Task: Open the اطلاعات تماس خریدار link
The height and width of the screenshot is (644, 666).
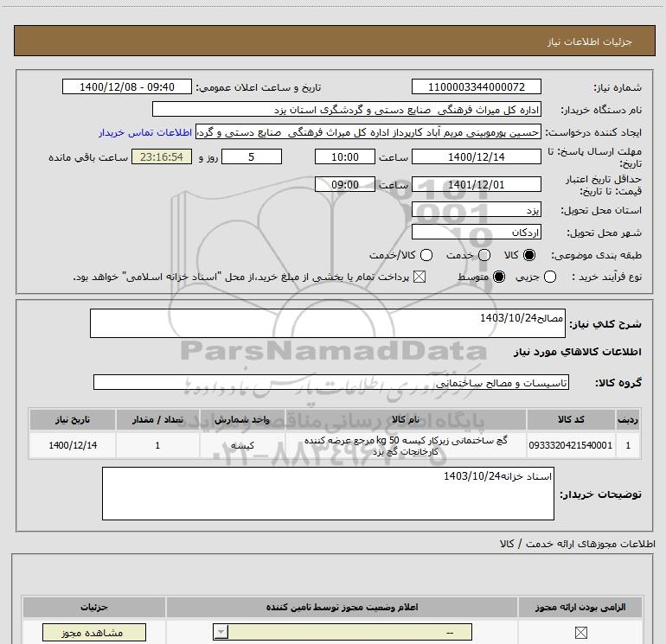Action: [x=145, y=132]
